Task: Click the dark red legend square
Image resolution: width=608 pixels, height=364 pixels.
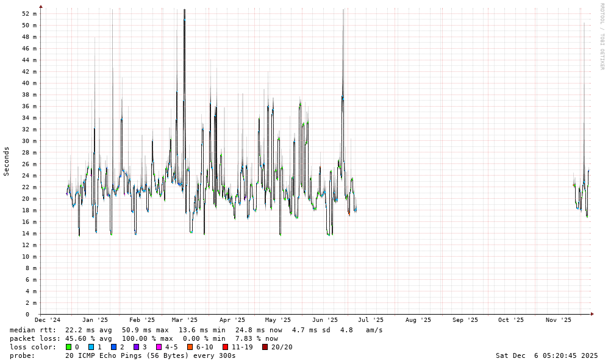Action: pyautogui.click(x=265, y=347)
